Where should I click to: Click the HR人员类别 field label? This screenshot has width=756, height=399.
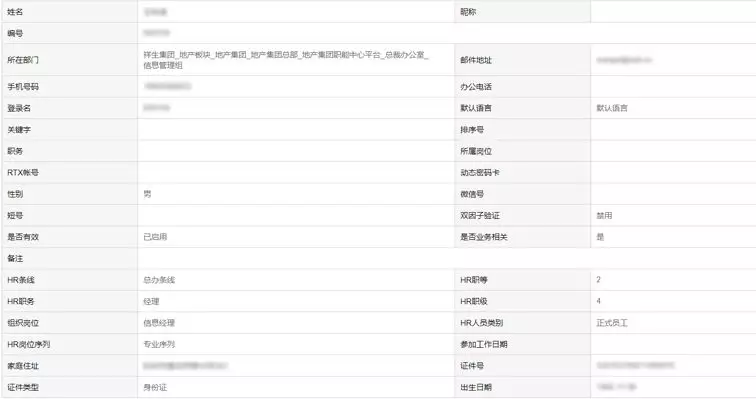(x=481, y=322)
